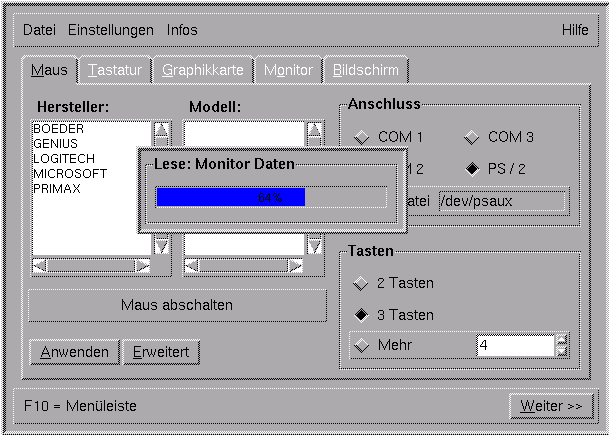Select the COM 3 port option
Screen dimensions: 609x435
point(471,137)
